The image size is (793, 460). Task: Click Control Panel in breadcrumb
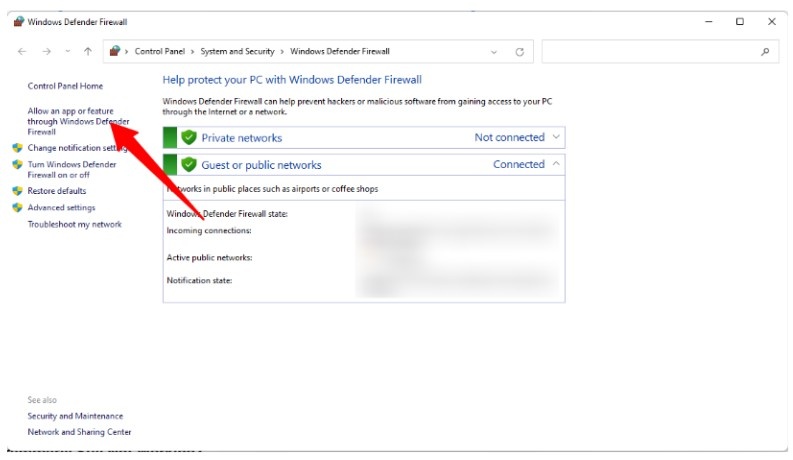pos(160,52)
